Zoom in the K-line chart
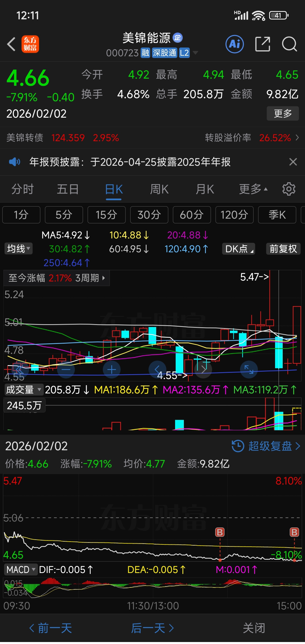Image resolution: width=305 pixels, height=644 pixels. coord(112,369)
